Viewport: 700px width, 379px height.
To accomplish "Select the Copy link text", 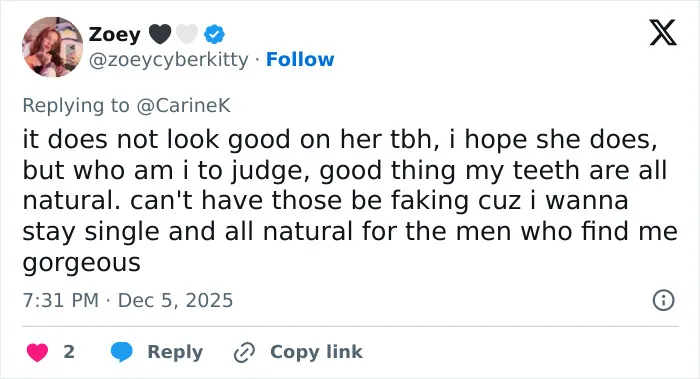I will point(316,352).
